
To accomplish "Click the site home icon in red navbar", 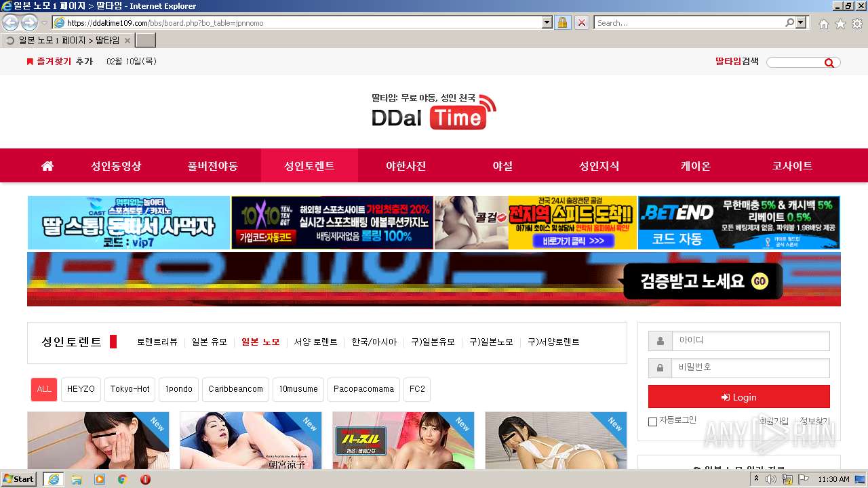I will pyautogui.click(x=47, y=166).
